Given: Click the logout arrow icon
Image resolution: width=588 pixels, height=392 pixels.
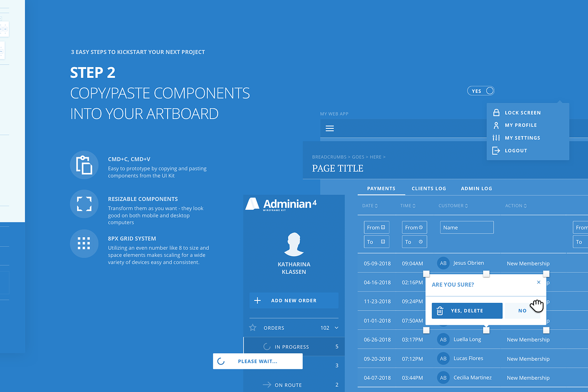Looking at the screenshot, I should pyautogui.click(x=496, y=150).
